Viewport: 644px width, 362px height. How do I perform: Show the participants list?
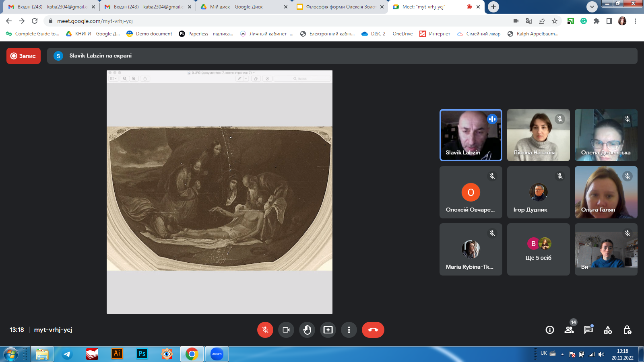tap(569, 330)
